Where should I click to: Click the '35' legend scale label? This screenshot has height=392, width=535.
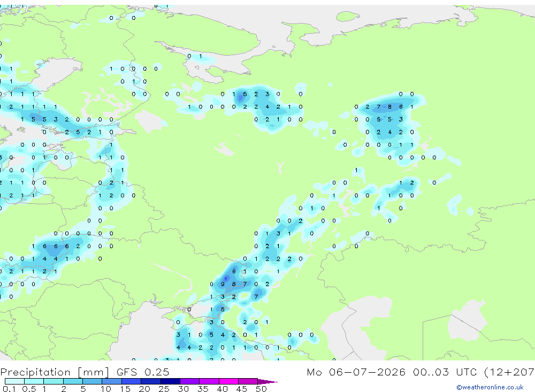[203, 389]
